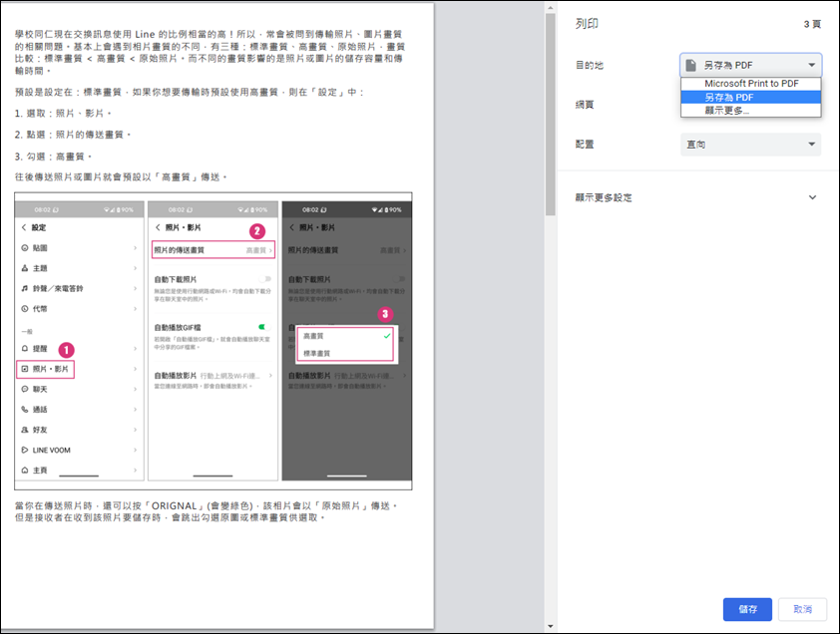This screenshot has width=840, height=634.
Task: Click the preview scrollbar down arrow
Action: tap(550, 626)
